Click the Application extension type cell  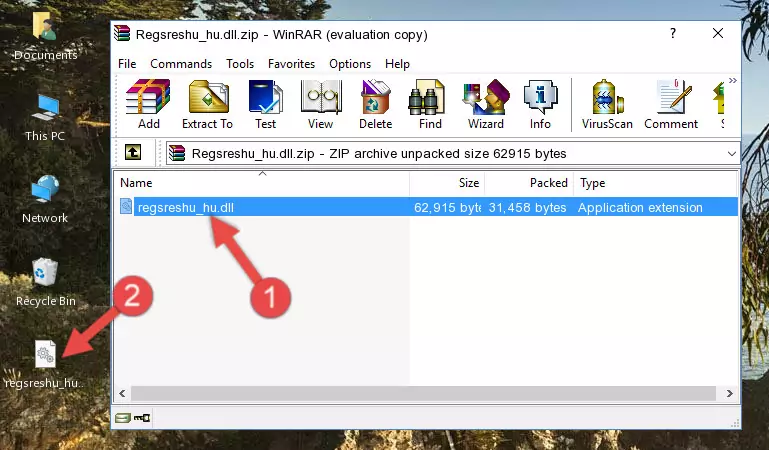pyautogui.click(x=640, y=207)
